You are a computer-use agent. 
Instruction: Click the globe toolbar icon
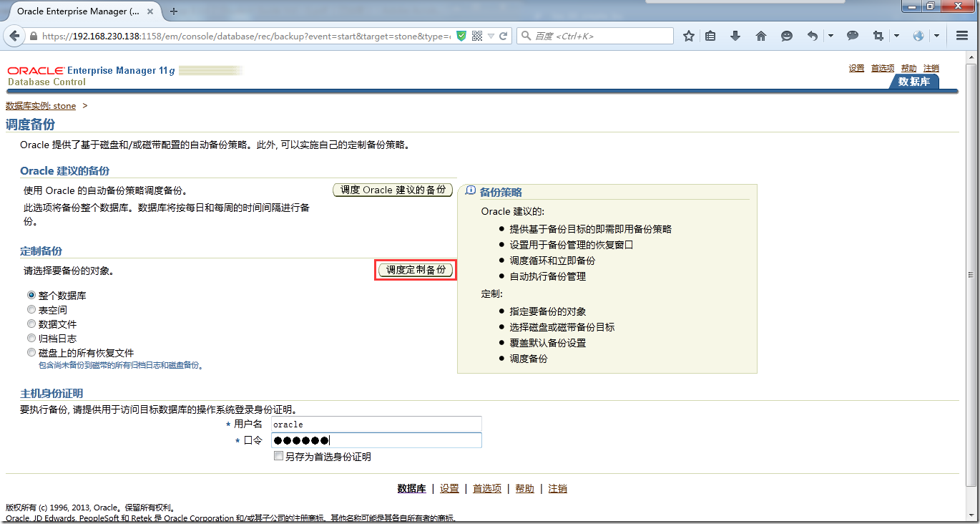tap(919, 36)
